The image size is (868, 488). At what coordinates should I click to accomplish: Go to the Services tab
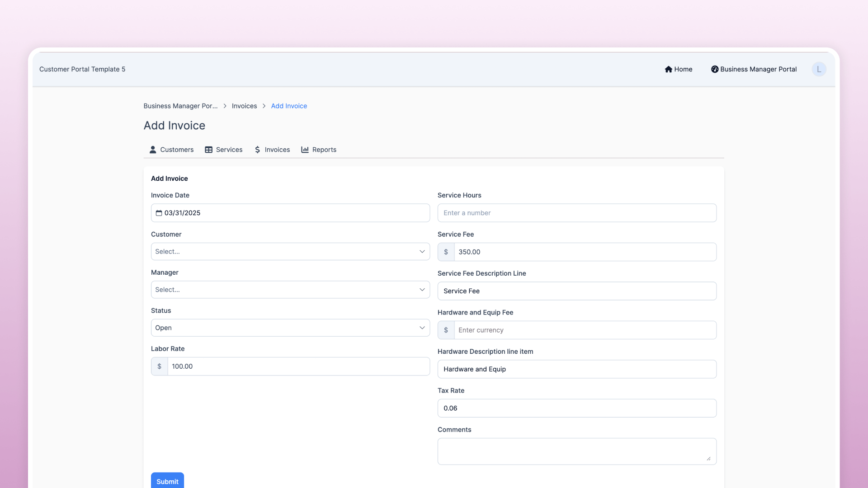229,150
